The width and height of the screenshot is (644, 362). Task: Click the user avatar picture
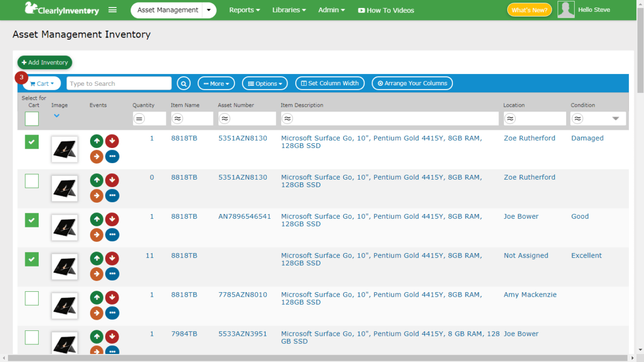[566, 10]
